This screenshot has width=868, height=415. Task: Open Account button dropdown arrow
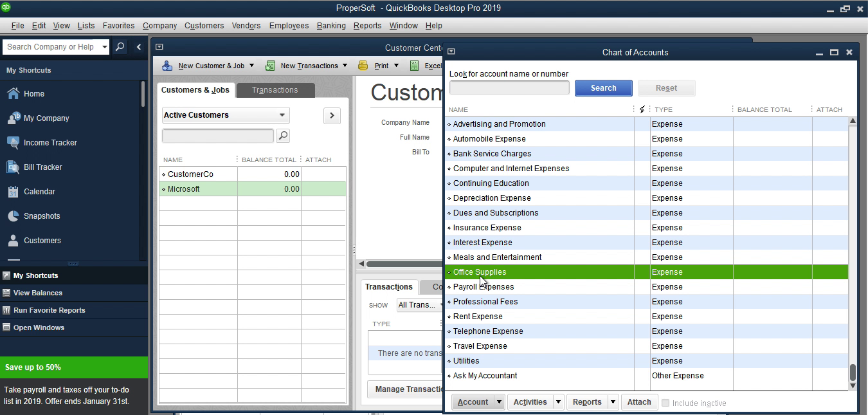click(x=498, y=402)
